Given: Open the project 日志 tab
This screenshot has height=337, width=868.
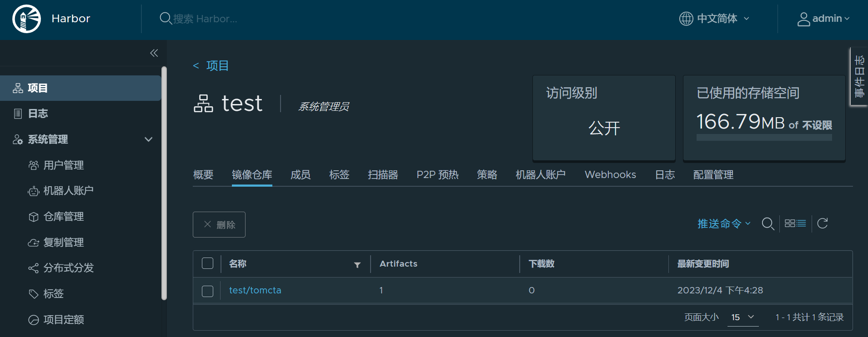Looking at the screenshot, I should (665, 175).
